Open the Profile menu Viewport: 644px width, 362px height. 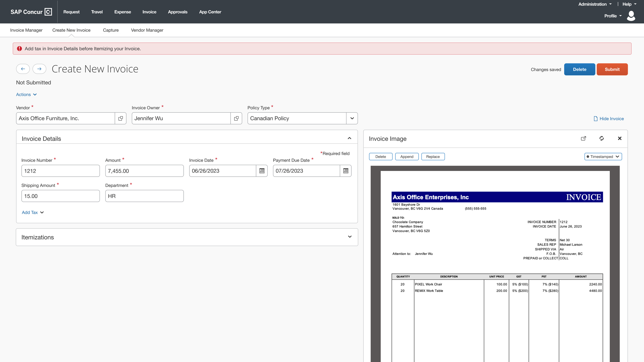(613, 16)
